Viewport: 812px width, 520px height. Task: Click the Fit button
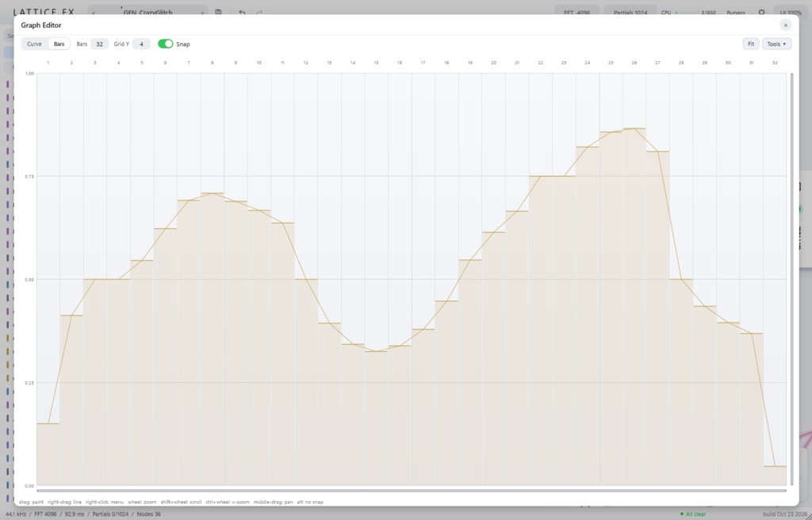tap(751, 44)
